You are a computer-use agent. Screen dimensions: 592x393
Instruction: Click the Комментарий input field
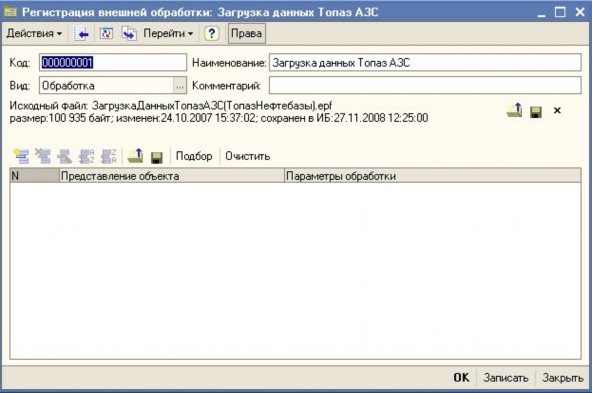click(x=425, y=85)
